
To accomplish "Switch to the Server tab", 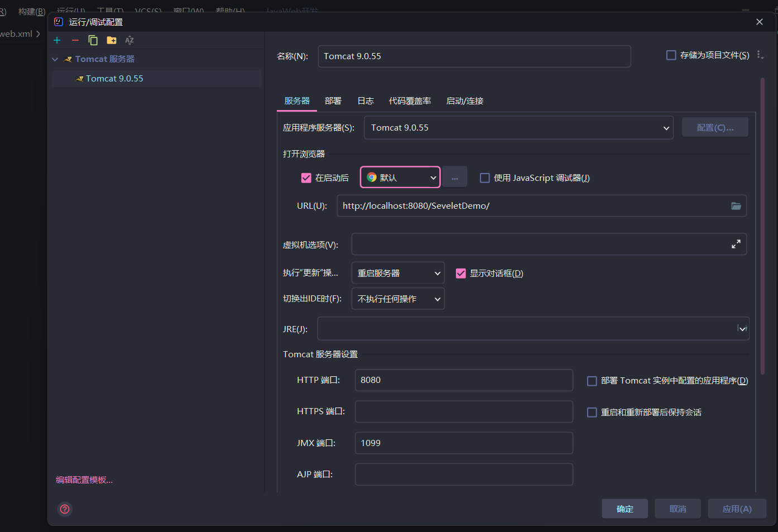I will pos(297,101).
